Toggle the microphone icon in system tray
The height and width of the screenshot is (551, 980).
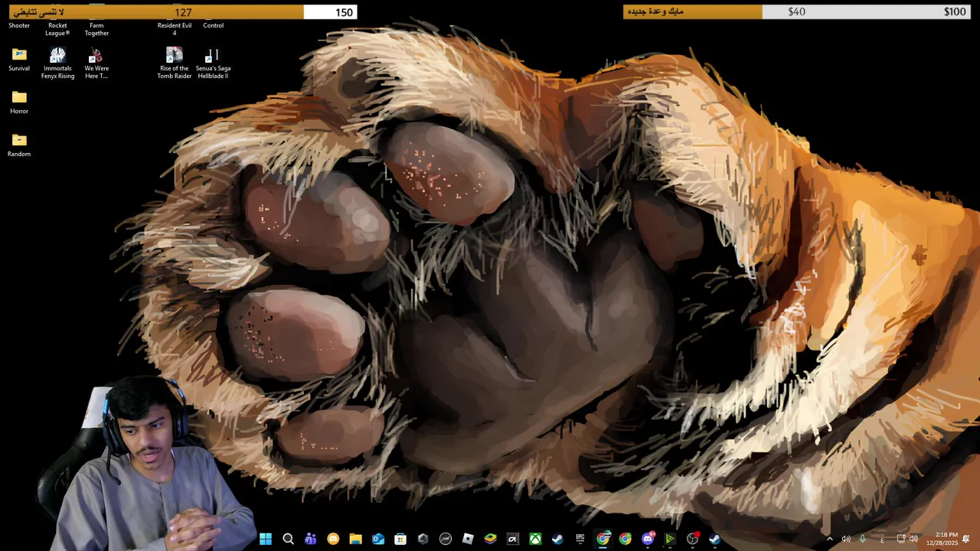(x=863, y=539)
